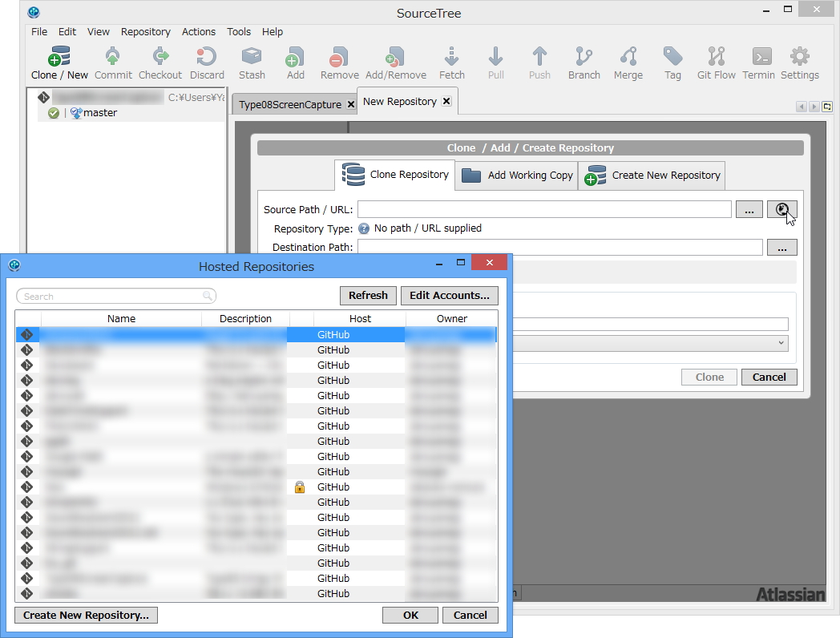The image size is (840, 638).
Task: Click the globe icon beside Source Path
Action: pyautogui.click(x=781, y=209)
